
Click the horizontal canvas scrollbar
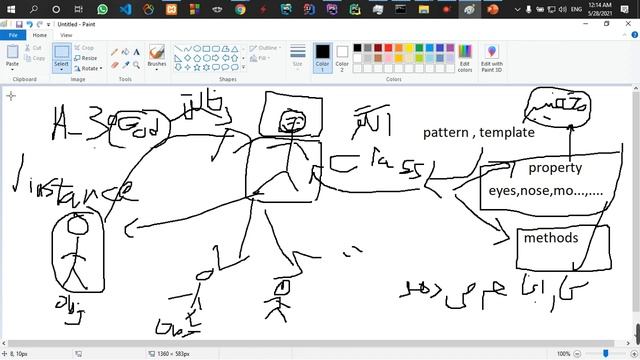point(311,344)
